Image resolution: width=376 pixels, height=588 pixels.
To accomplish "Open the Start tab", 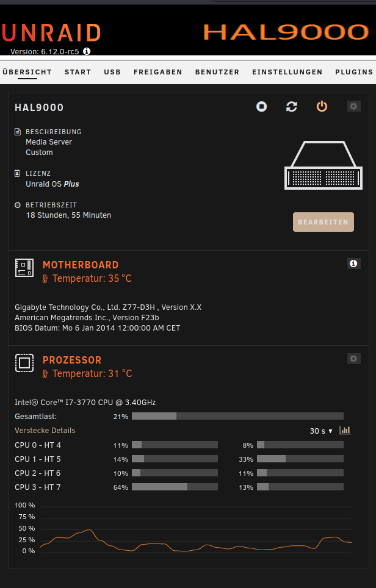I will [78, 72].
